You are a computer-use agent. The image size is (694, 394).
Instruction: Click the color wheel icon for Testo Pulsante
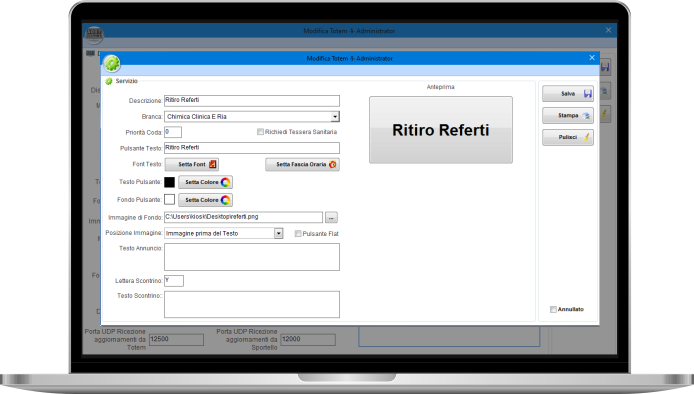pyautogui.click(x=225, y=182)
